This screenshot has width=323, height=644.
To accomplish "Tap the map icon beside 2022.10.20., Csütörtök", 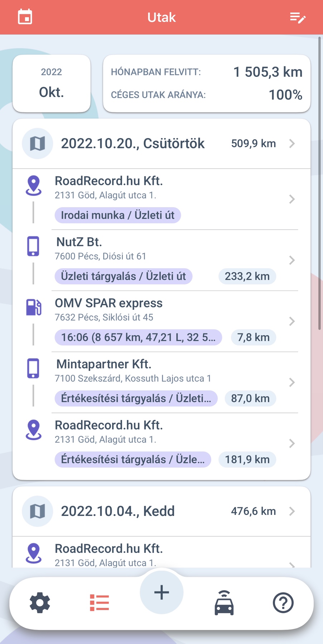I will pyautogui.click(x=38, y=143).
